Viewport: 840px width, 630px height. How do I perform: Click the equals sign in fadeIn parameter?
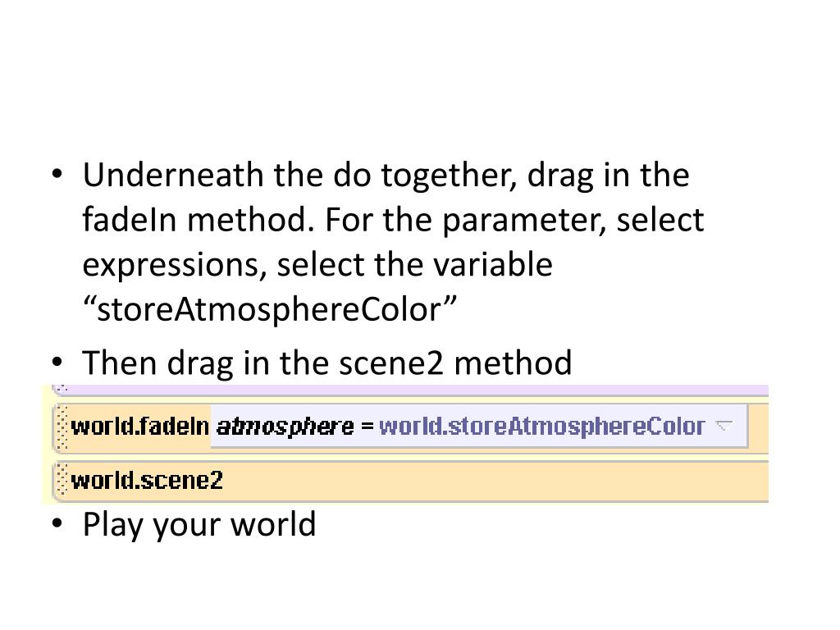pos(367,427)
